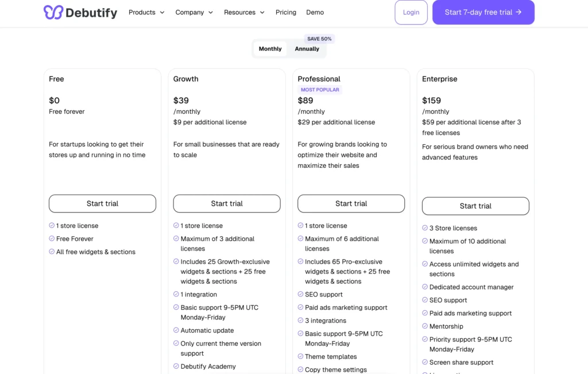
Task: Click the SAVE 50% badge
Action: coord(319,38)
